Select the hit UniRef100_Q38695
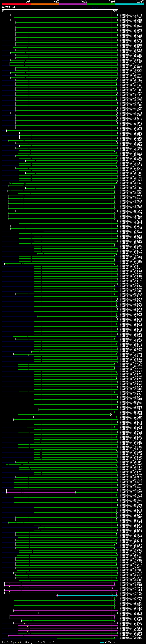This screenshot has width=146, height=644. click(131, 191)
